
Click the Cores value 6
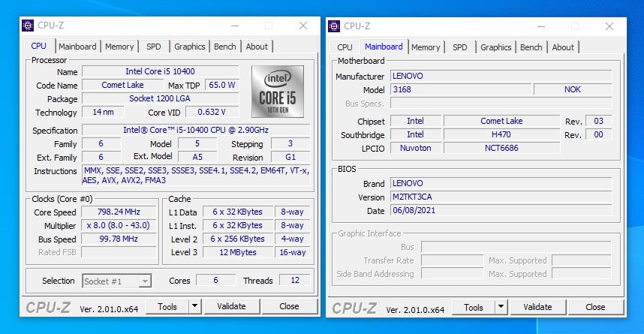(x=215, y=280)
